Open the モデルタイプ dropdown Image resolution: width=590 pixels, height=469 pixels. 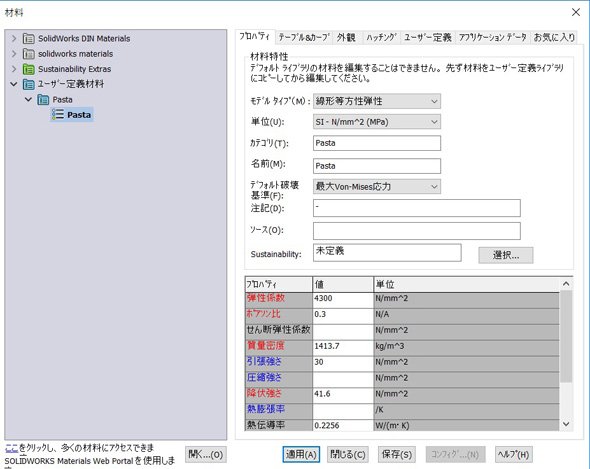click(377, 101)
